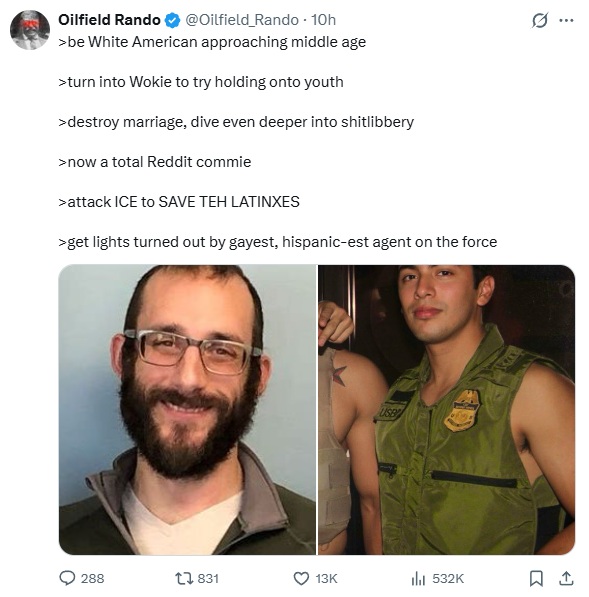Click the 831 reposts count

(208, 578)
